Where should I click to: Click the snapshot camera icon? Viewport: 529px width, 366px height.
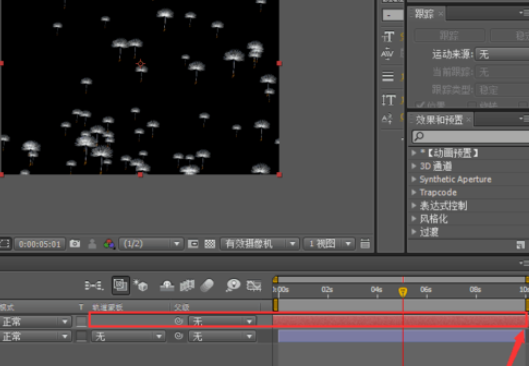(x=75, y=244)
